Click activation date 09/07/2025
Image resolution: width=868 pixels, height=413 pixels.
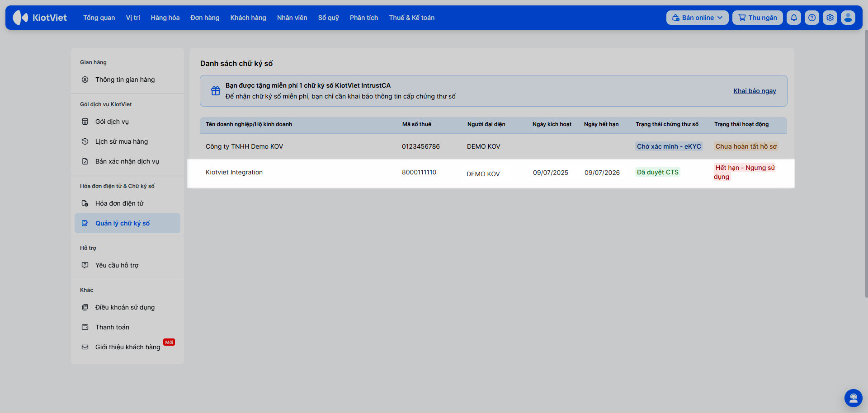click(551, 173)
